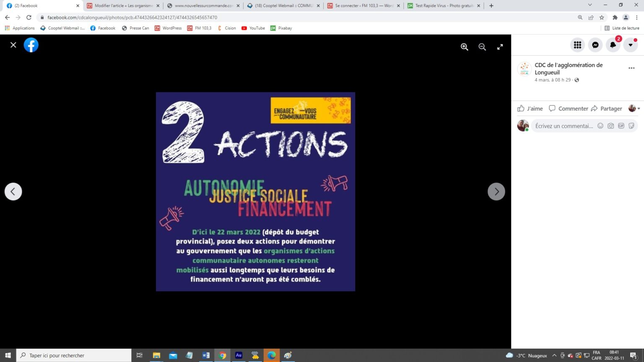Zoom in on the photo

pos(464,47)
